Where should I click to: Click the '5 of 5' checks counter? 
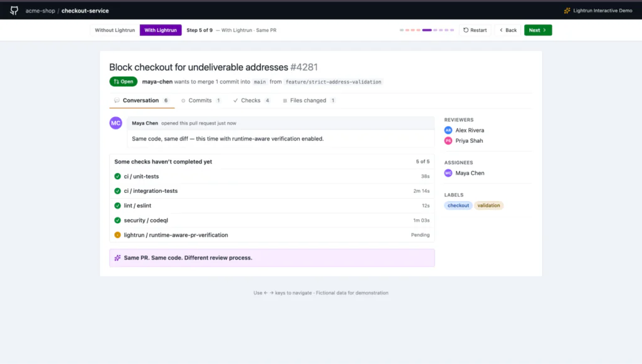(423, 162)
